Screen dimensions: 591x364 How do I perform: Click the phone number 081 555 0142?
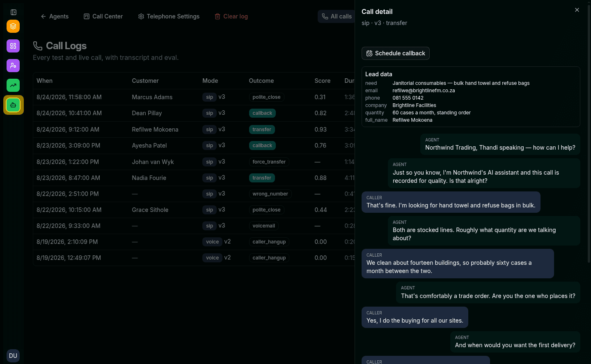click(x=408, y=98)
